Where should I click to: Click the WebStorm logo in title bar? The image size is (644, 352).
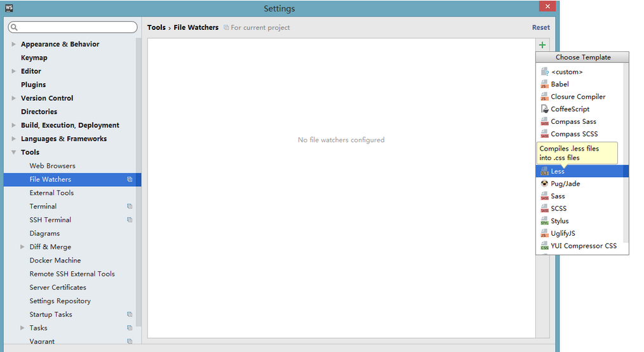click(x=9, y=8)
